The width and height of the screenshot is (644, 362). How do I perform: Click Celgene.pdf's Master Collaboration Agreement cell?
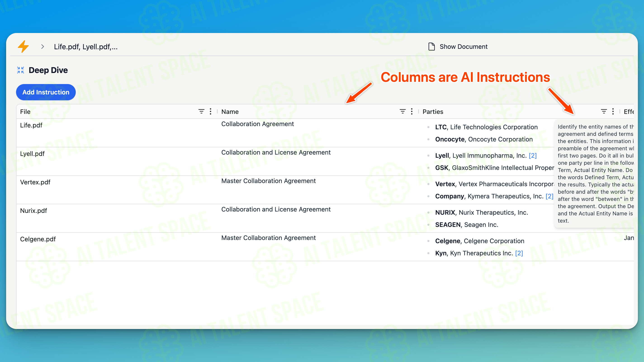coord(268,238)
